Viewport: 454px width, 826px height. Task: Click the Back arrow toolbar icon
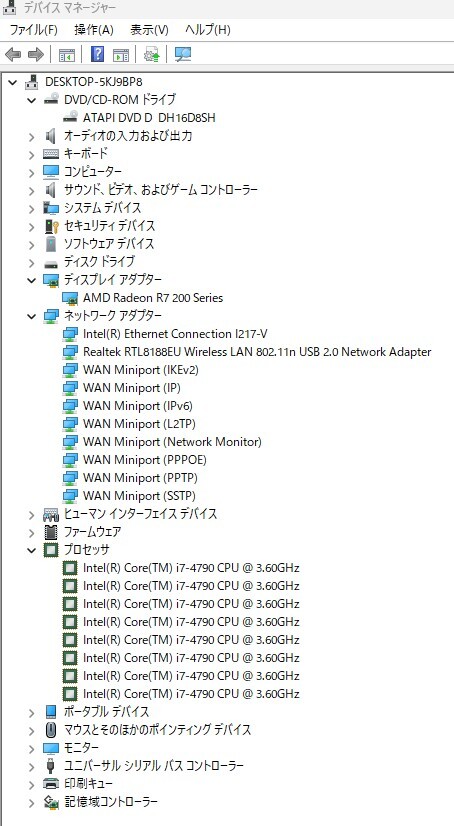(13, 54)
